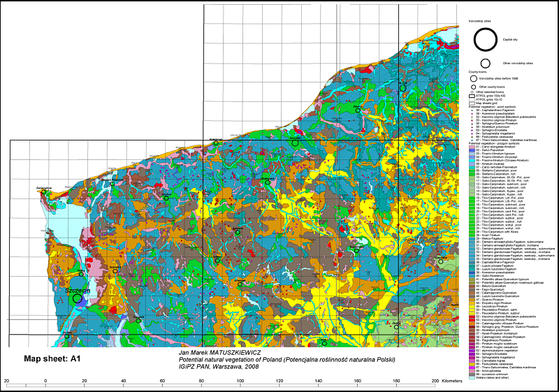
Task: Click the Szczecin city name label
Action: tap(78, 291)
